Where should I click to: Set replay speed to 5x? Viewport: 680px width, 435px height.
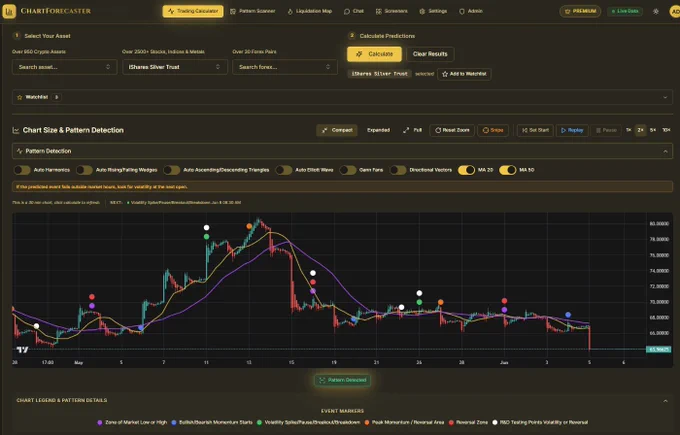653,130
